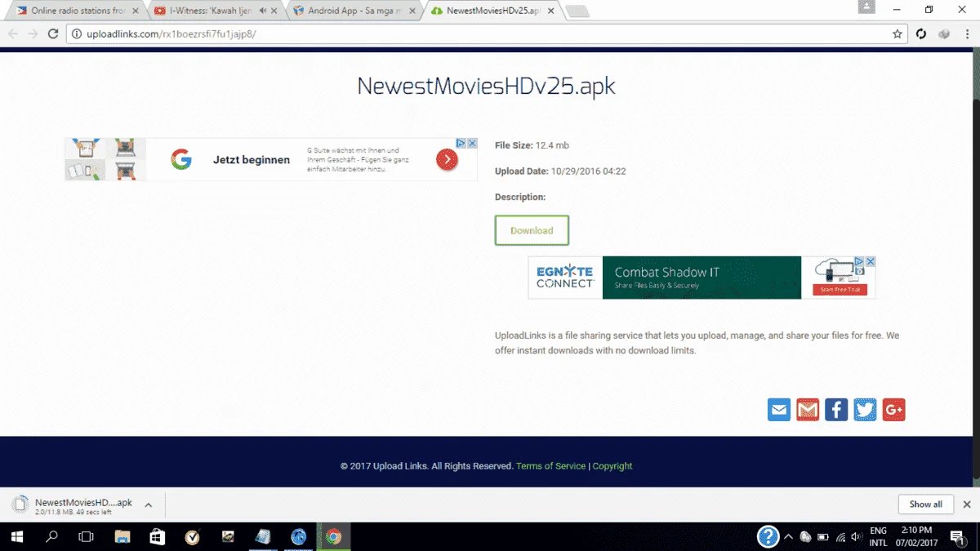Viewport: 980px width, 551px height.
Task: Open clock showing 2:10 PM
Action: 917,536
